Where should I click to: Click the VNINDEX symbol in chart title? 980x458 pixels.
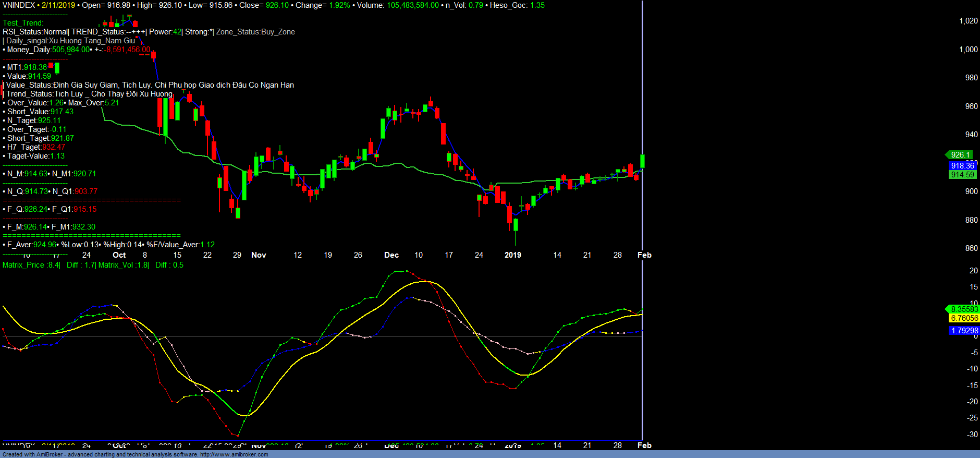click(19, 5)
